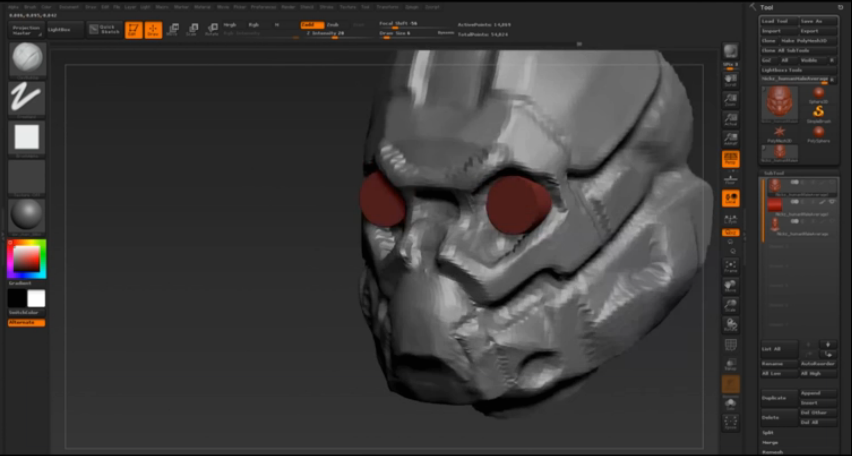
Task: Open the Standard brush thumbnail picker
Action: (27, 60)
